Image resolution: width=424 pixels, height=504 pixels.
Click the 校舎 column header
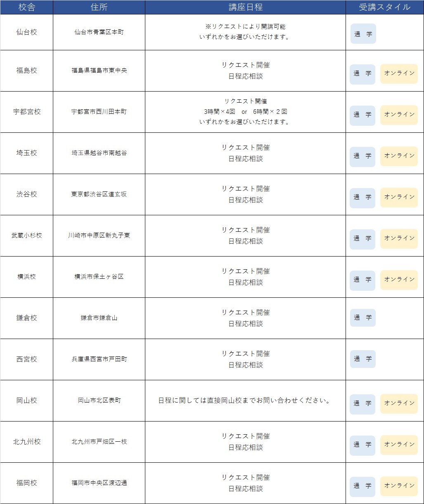coord(27,7)
